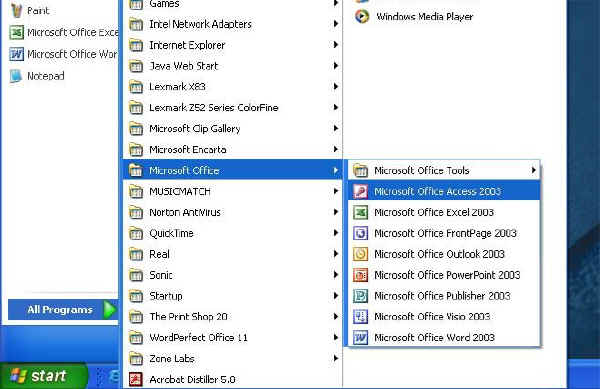600x389 pixels.
Task: Expand Microsoft Clip Gallery submenu arrow
Action: pos(336,128)
